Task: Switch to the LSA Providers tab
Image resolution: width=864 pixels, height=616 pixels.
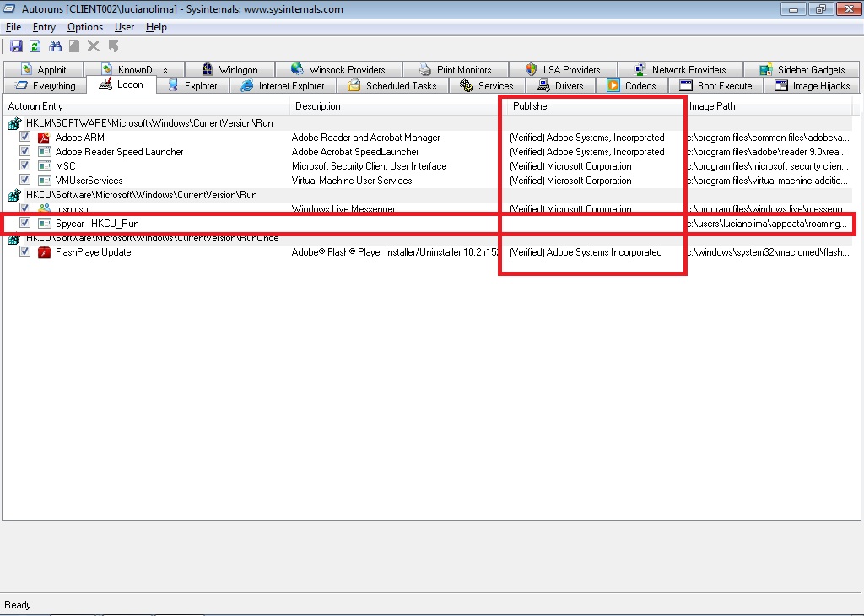Action: click(563, 69)
